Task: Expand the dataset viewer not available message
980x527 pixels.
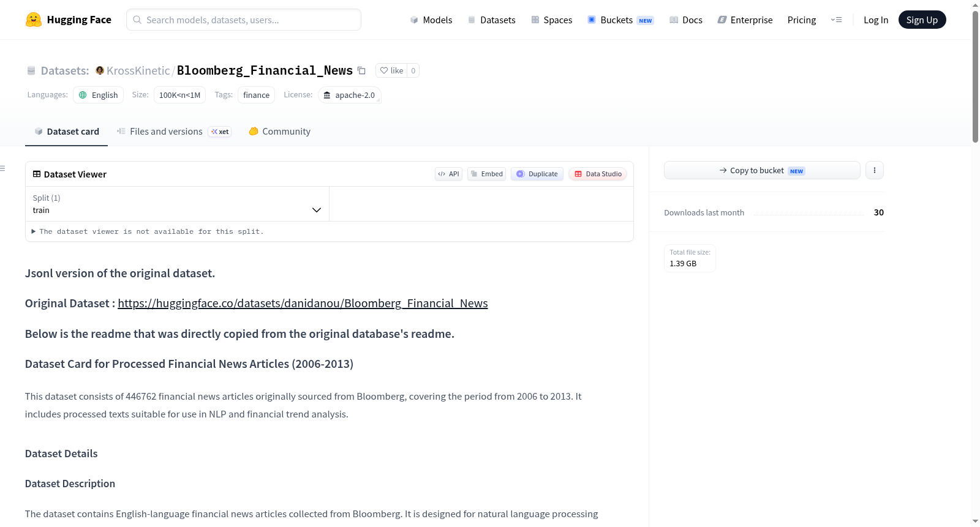Action: 148,231
